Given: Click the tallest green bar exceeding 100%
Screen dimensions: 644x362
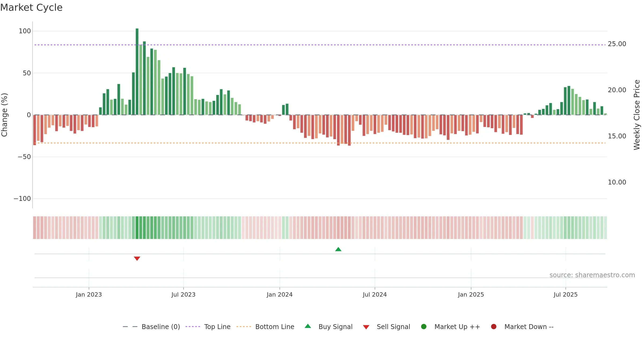Looking at the screenshot, I should [137, 72].
